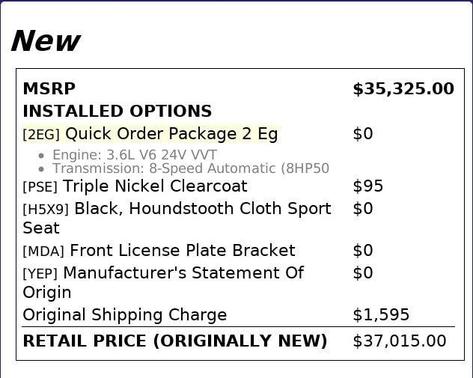
Task: Click the [PSE] option code
Action: 40,187
